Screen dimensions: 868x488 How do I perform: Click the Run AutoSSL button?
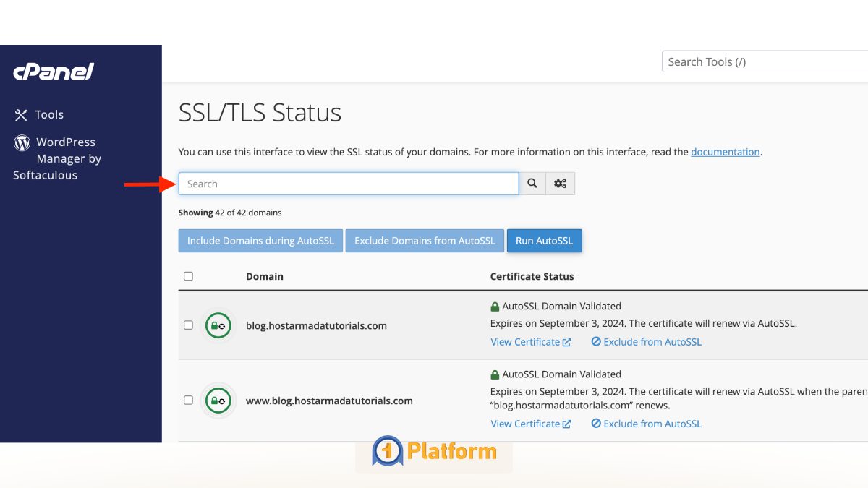(x=545, y=240)
